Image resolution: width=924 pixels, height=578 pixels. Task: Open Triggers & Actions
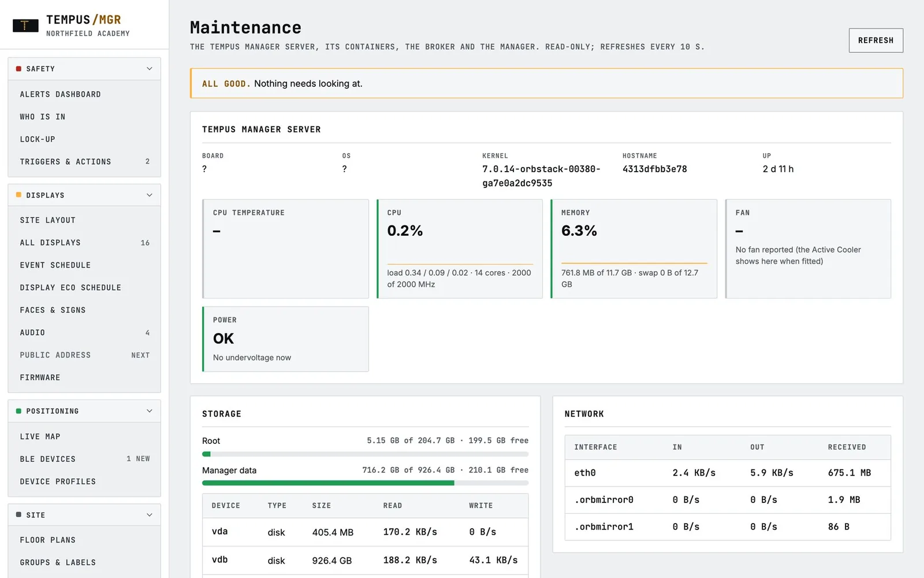84,162
